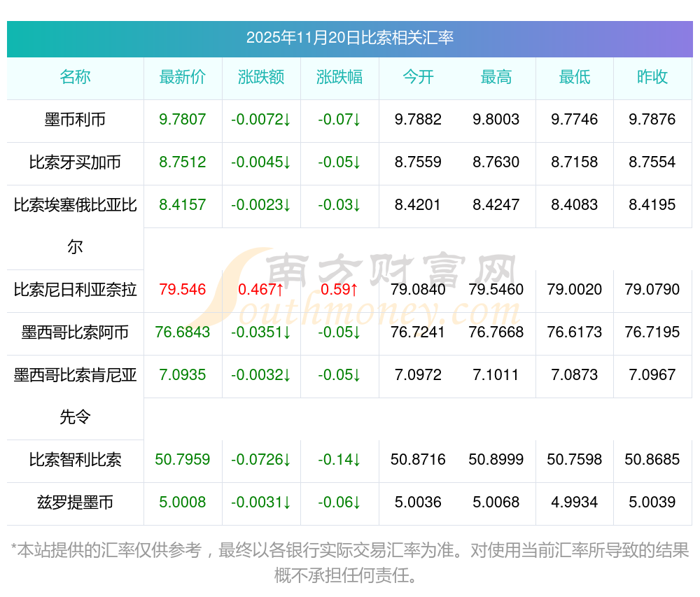Select highest price 9.8003

pos(496,119)
